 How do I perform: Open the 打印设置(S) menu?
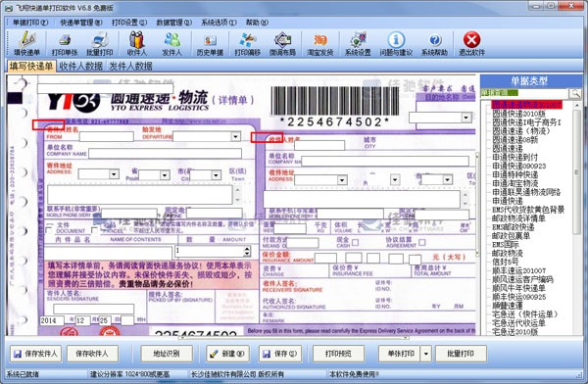click(x=129, y=23)
